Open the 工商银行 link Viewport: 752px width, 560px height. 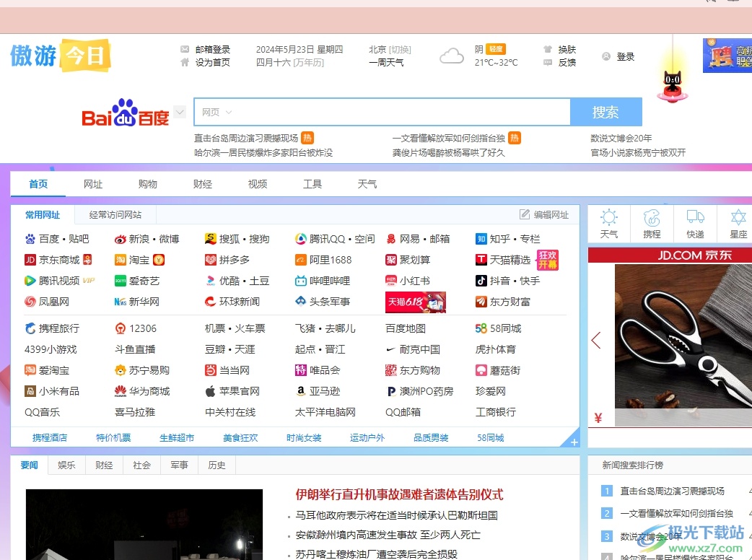(495, 412)
